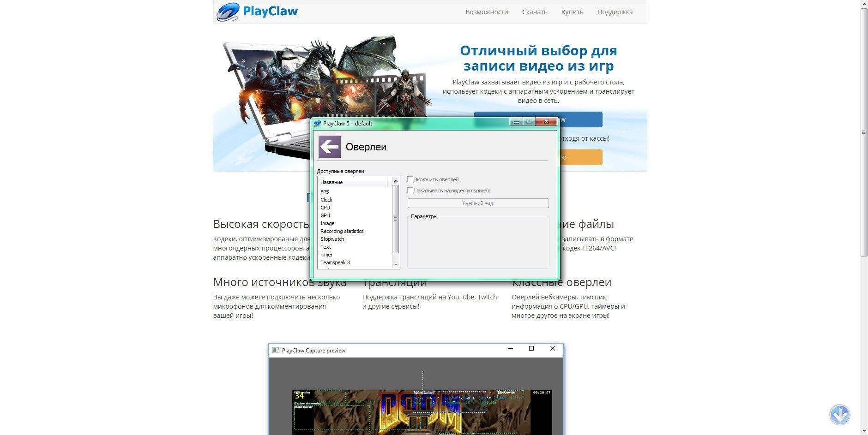868x435 pixels.
Task: Minimize the PlayClaw 5 dialog window
Action: pyautogui.click(x=516, y=122)
